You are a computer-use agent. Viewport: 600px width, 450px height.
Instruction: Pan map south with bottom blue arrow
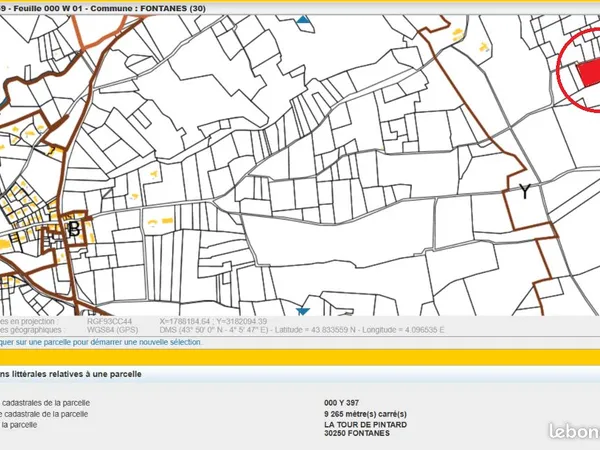[303, 311]
